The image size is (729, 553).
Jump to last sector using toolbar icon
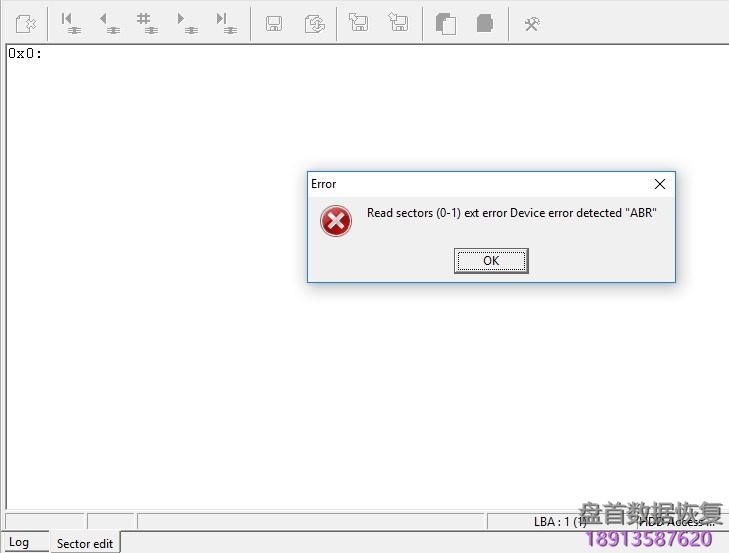tap(226, 24)
